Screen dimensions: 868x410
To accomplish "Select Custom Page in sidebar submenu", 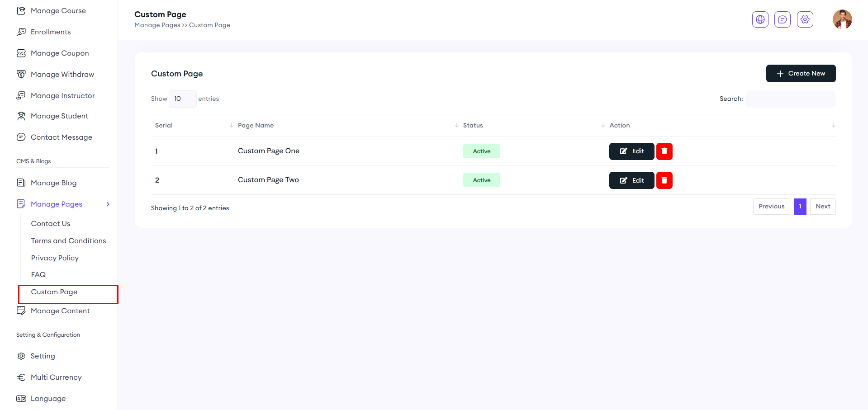I will click(54, 292).
